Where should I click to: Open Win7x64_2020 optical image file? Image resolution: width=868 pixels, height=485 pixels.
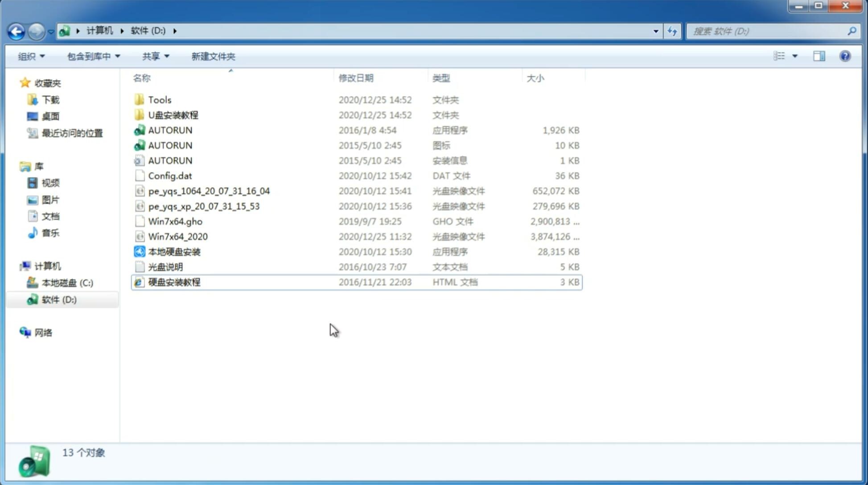coord(177,236)
